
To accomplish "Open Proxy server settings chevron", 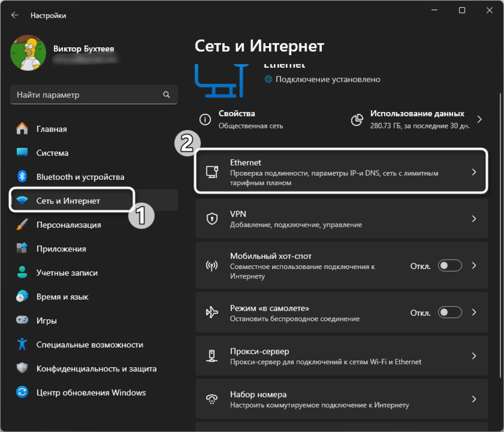I will point(474,356).
